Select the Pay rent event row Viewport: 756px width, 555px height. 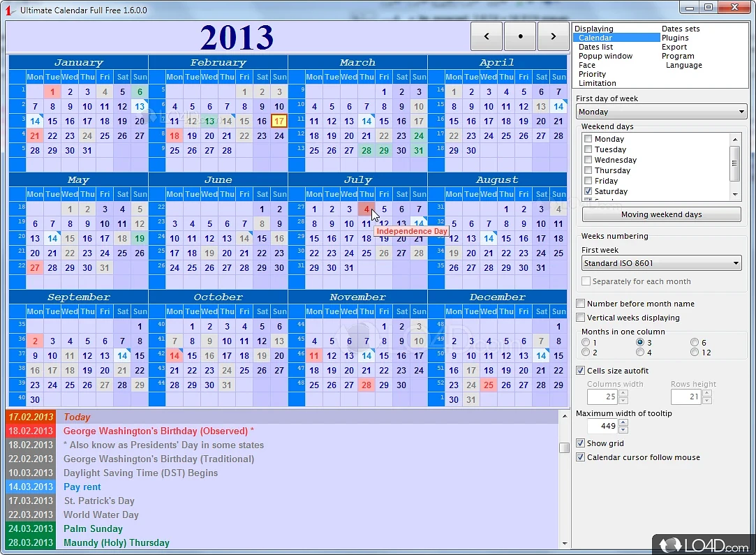tap(282, 487)
